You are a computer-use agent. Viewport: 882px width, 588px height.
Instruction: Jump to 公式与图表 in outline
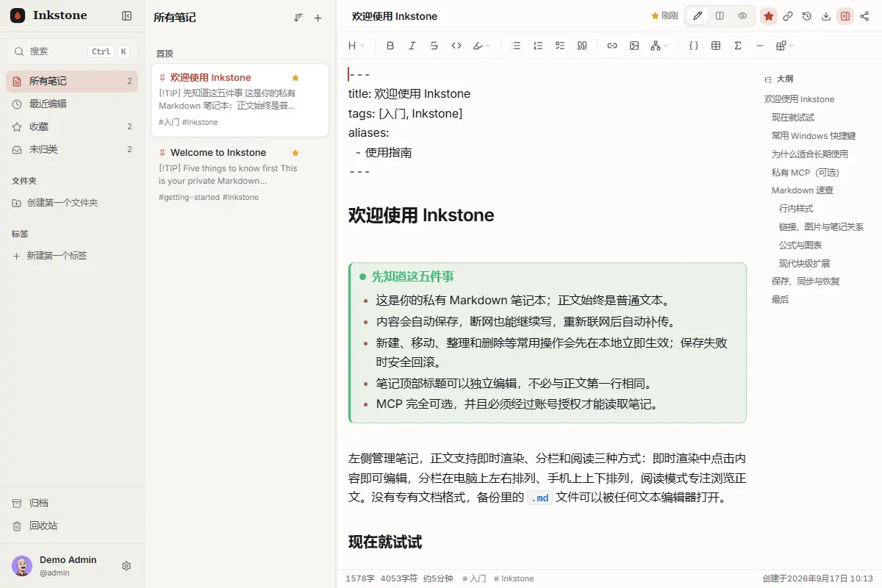pos(800,245)
